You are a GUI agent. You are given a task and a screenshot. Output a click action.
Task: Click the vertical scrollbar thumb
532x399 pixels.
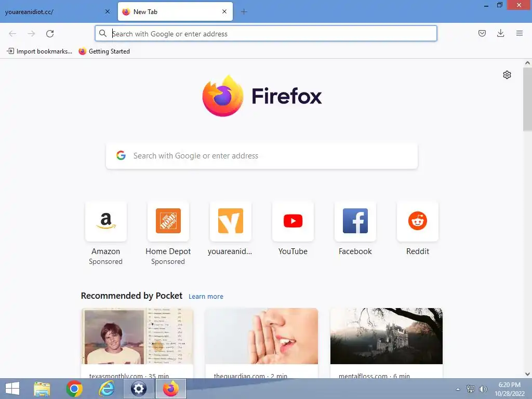527,99
